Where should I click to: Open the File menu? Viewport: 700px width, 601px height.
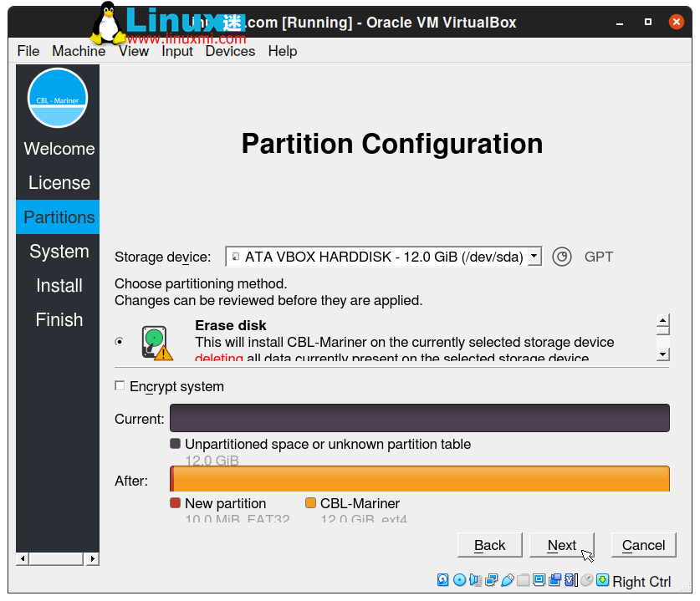pos(28,51)
